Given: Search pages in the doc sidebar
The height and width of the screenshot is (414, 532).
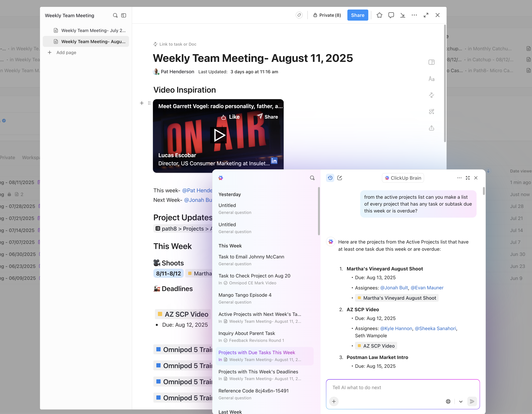Looking at the screenshot, I should point(115,15).
